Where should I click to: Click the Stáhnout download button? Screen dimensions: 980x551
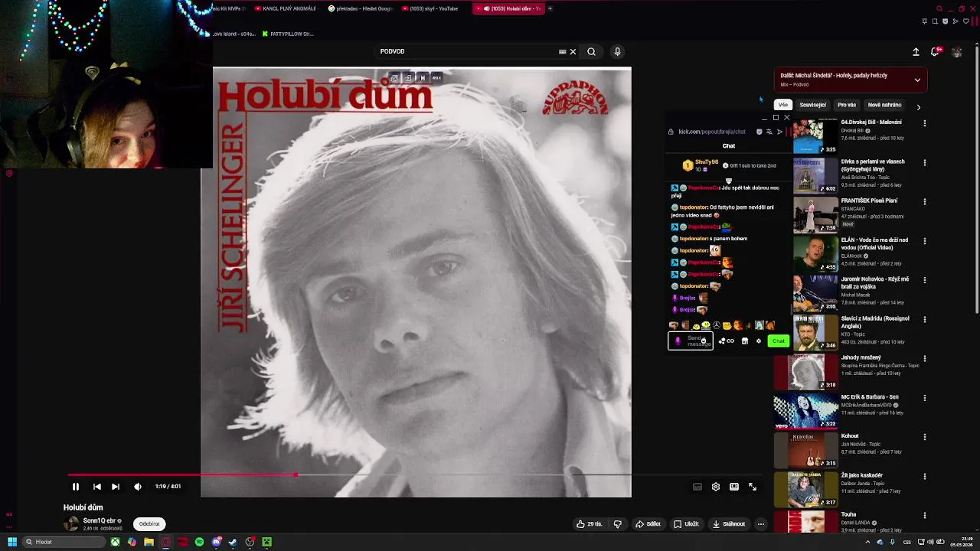[x=728, y=524]
